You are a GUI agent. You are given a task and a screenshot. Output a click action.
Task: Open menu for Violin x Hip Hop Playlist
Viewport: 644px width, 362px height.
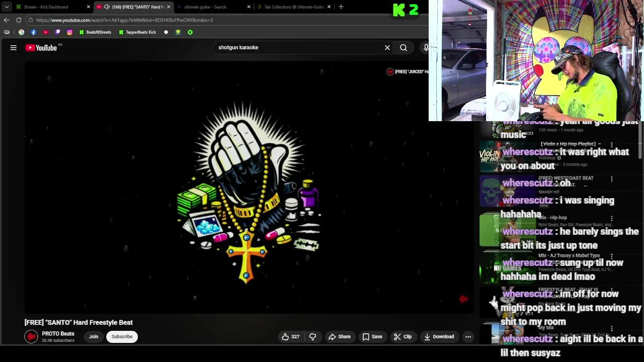[612, 145]
